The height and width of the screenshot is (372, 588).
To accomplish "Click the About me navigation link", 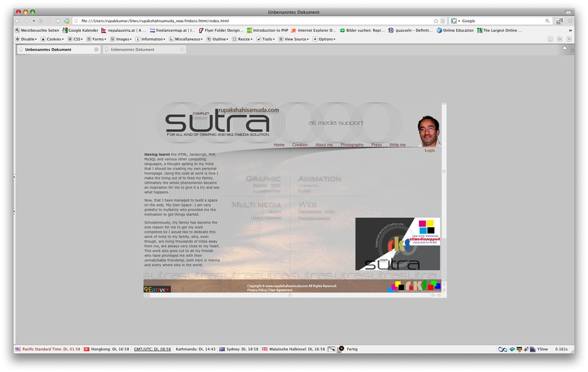I will pos(324,145).
